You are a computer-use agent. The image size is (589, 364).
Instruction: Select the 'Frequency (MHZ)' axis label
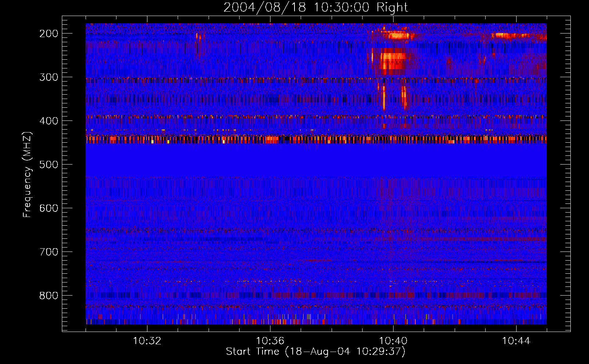27,174
